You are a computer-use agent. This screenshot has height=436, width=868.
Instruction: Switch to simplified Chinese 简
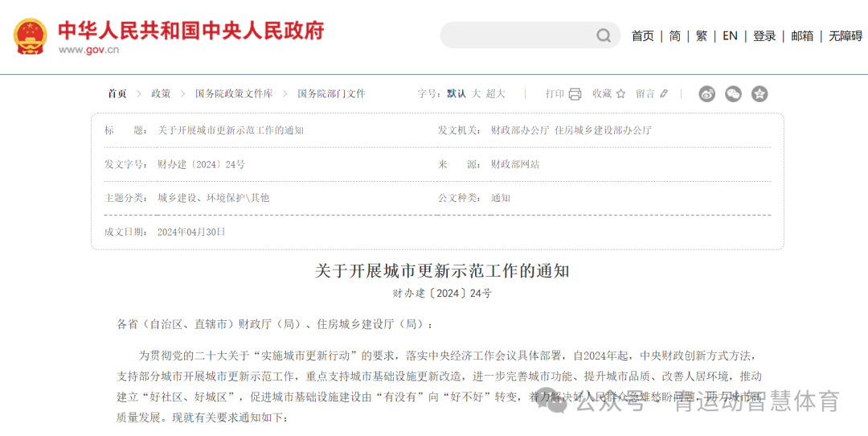674,36
